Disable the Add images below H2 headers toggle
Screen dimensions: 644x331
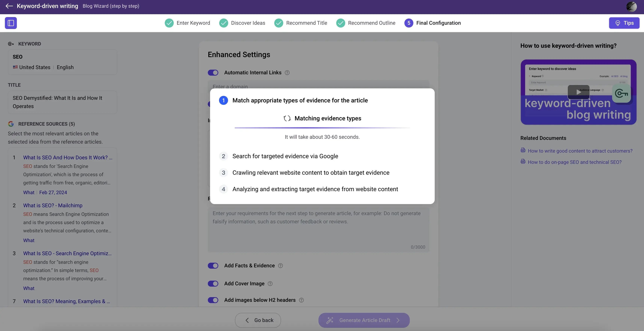(x=213, y=300)
